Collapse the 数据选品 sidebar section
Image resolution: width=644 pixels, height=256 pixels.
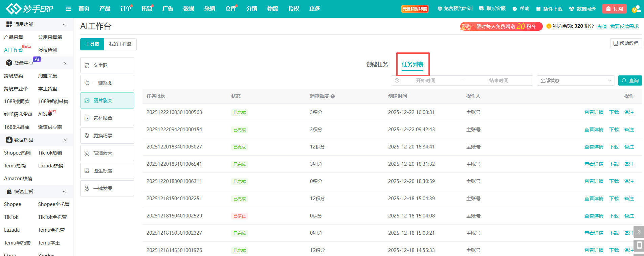[x=64, y=140]
